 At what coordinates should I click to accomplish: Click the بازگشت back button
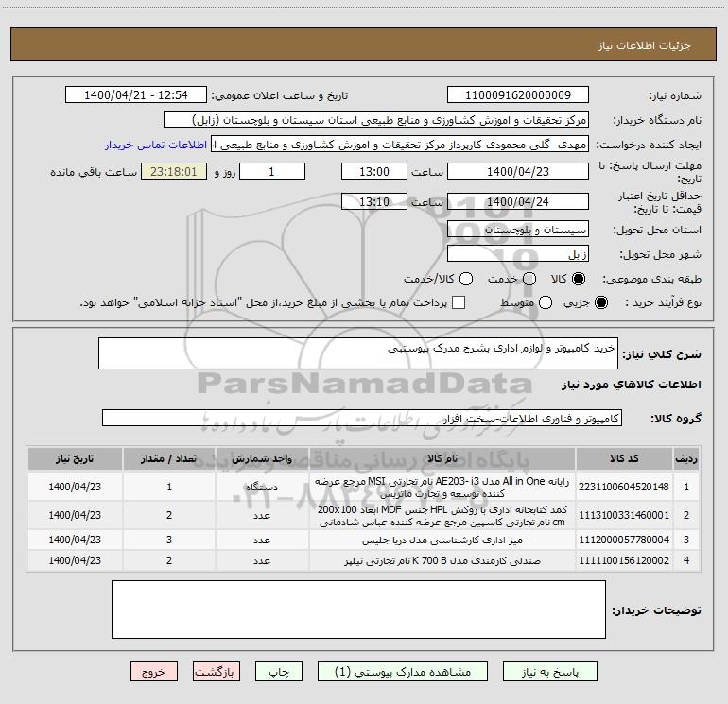click(x=217, y=672)
